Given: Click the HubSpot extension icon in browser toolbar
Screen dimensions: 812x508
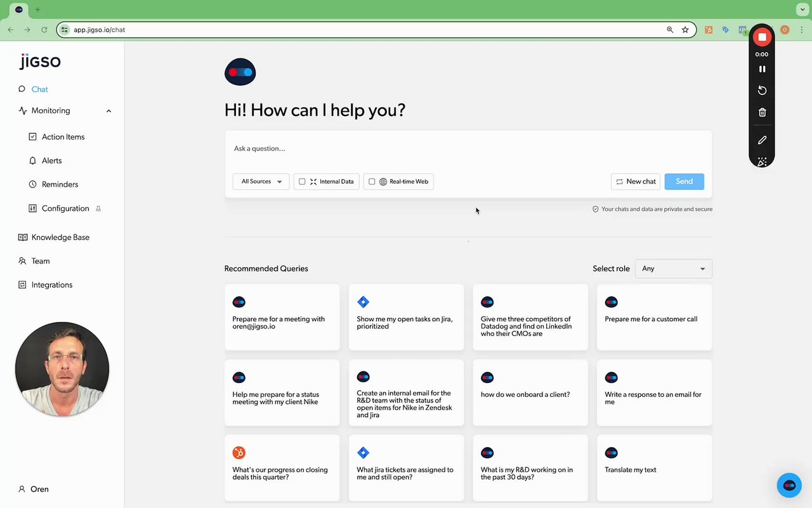Looking at the screenshot, I should click(x=709, y=30).
